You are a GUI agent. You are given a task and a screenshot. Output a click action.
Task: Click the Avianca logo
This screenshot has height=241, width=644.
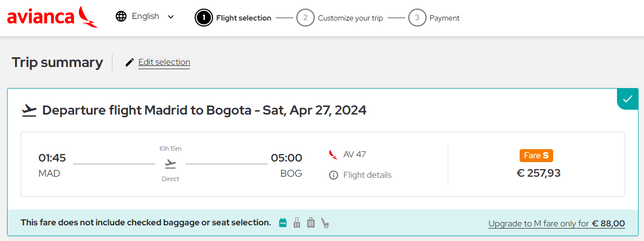(x=52, y=17)
